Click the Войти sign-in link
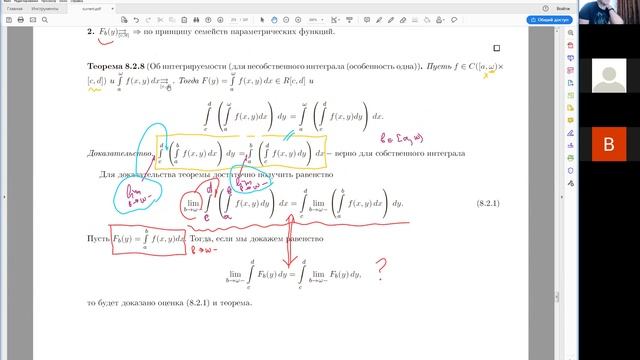 563,9
